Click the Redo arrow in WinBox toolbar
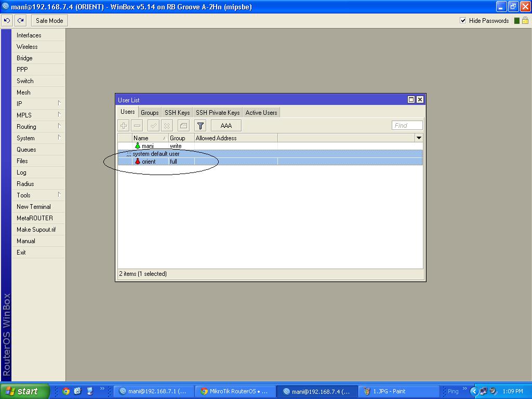The width and height of the screenshot is (532, 399). coord(21,21)
